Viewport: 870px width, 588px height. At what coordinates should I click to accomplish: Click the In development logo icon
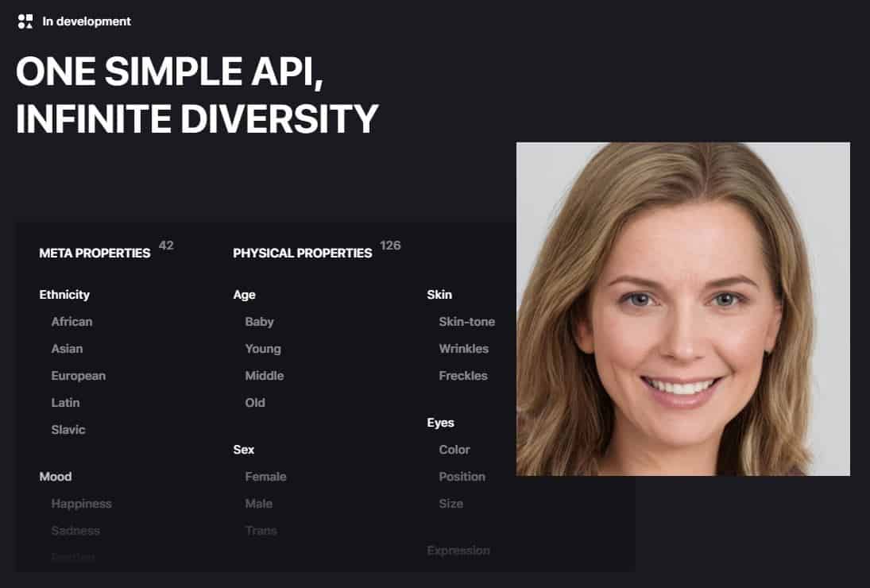tap(25, 21)
